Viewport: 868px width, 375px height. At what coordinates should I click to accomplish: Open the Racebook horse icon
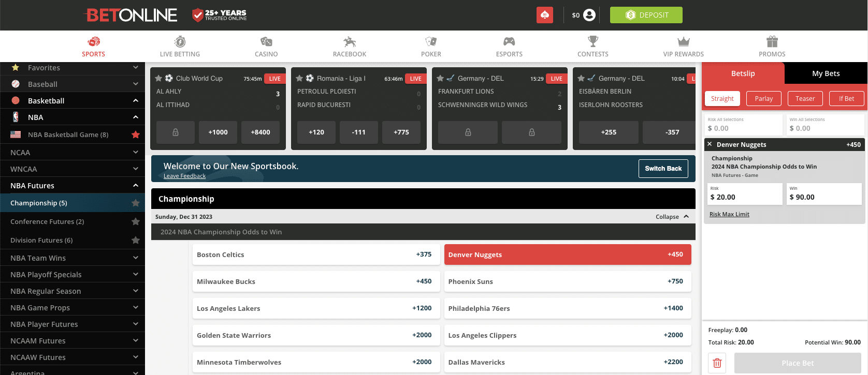click(x=350, y=41)
